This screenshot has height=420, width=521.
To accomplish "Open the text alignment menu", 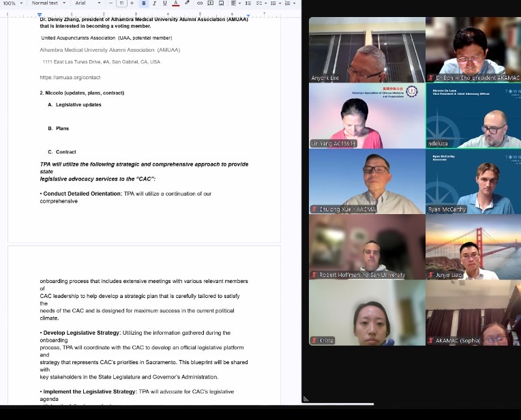I will (235, 3).
